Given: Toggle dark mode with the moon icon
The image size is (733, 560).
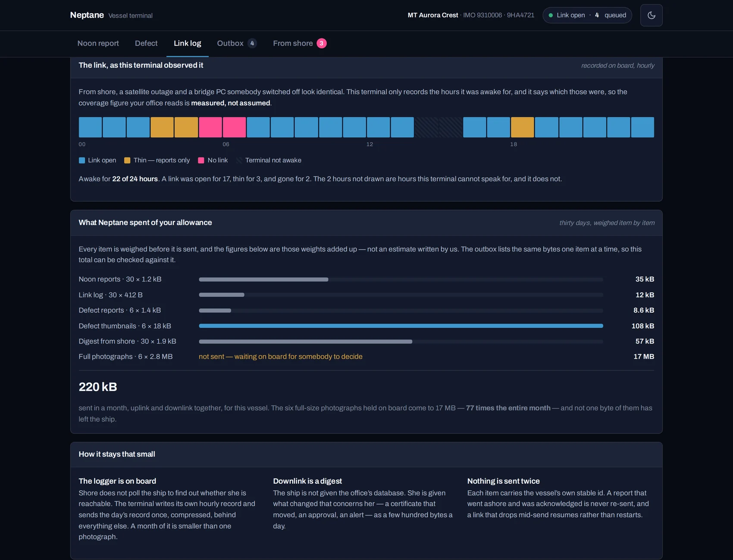Looking at the screenshot, I should click(651, 15).
